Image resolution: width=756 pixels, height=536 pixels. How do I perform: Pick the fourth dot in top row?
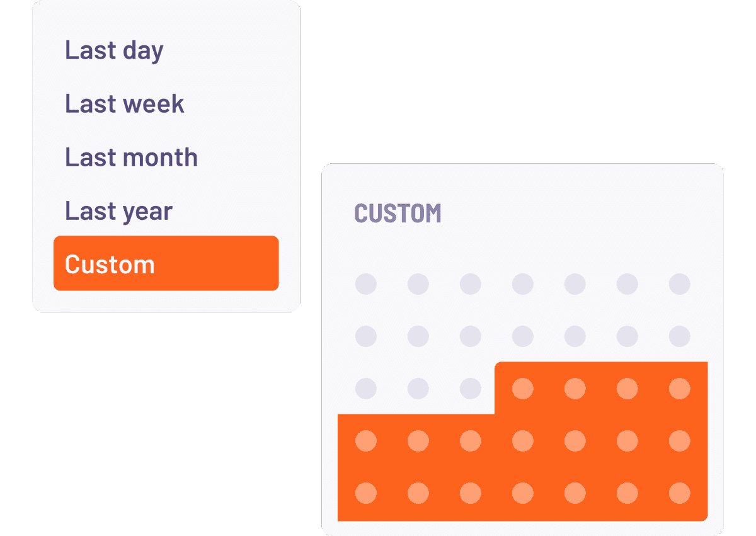pos(522,284)
